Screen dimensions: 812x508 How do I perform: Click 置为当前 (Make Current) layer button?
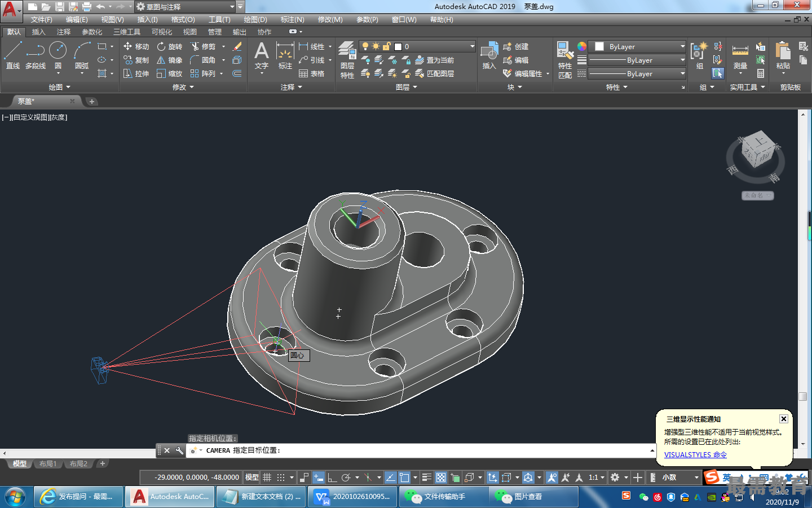coord(435,60)
